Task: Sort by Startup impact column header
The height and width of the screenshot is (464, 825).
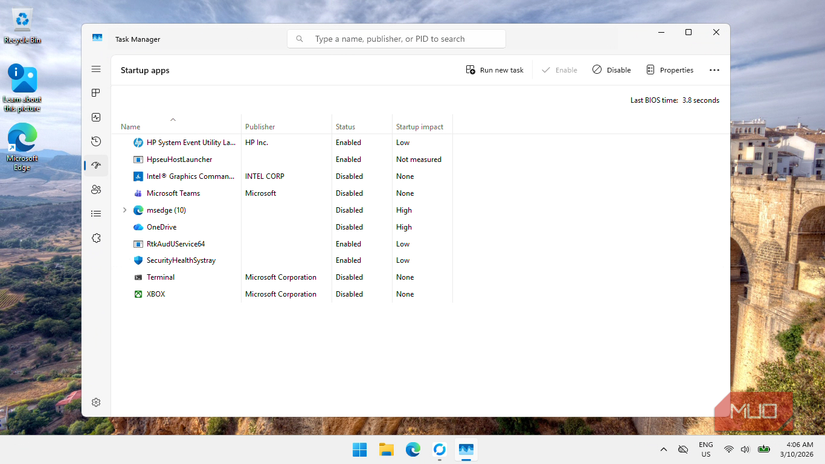Action: click(419, 127)
